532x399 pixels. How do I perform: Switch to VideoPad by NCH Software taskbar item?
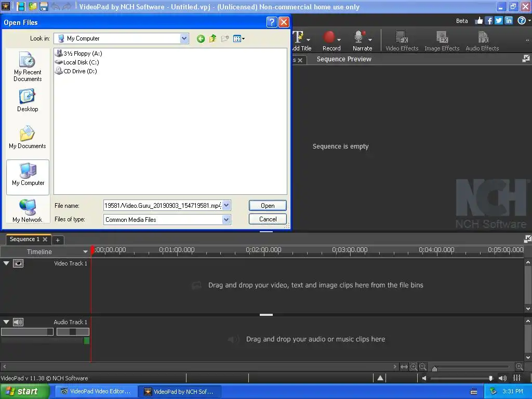point(180,391)
